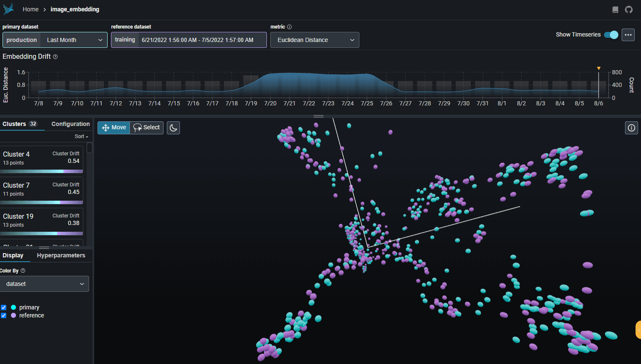The width and height of the screenshot is (641, 364).
Task: Click the Phoenix logo in the top left
Action: tap(8, 9)
